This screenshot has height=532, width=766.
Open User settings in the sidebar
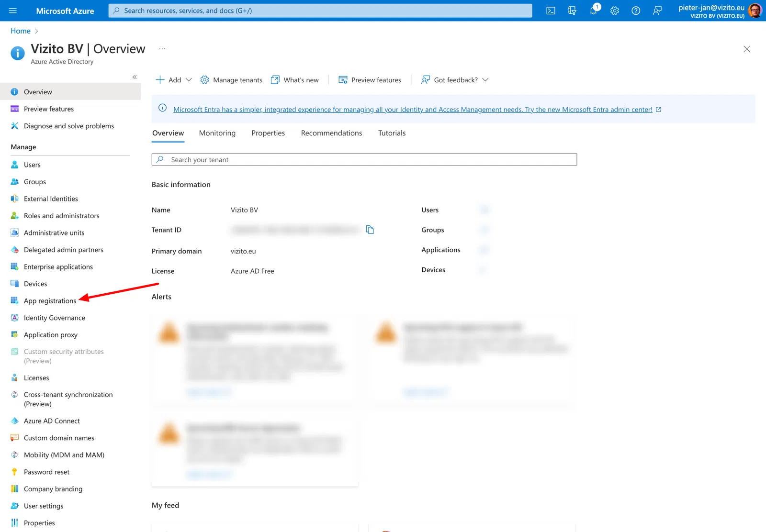click(70, 506)
